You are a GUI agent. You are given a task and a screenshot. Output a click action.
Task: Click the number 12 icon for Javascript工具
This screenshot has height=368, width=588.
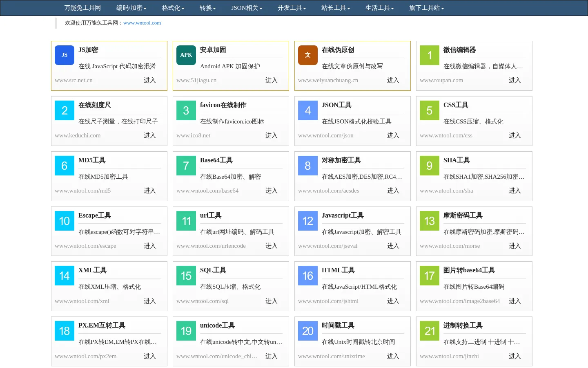coord(308,221)
